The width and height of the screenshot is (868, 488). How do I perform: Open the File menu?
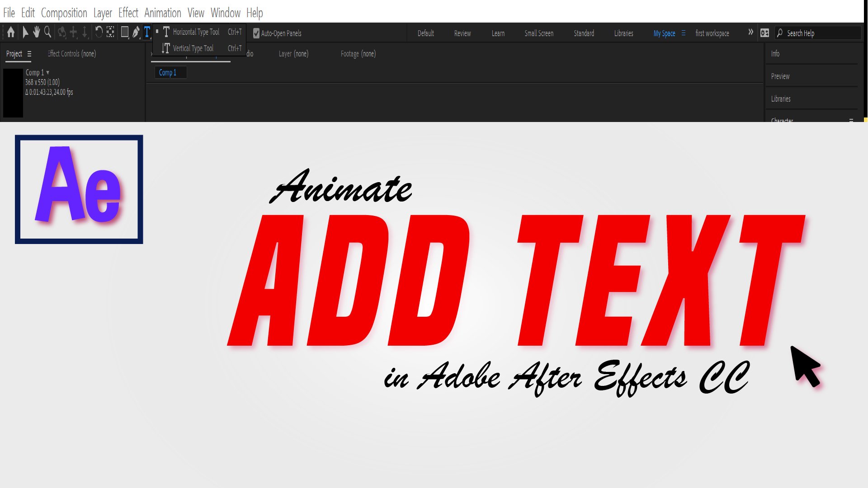(x=9, y=13)
